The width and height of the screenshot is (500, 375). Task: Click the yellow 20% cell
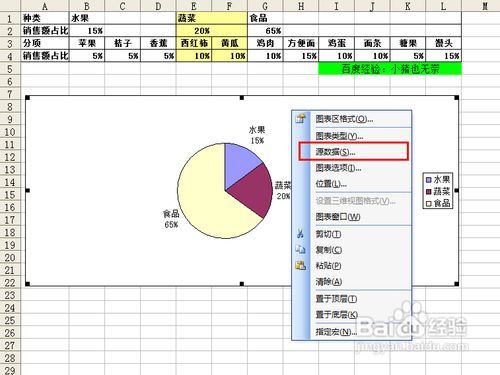(x=212, y=31)
